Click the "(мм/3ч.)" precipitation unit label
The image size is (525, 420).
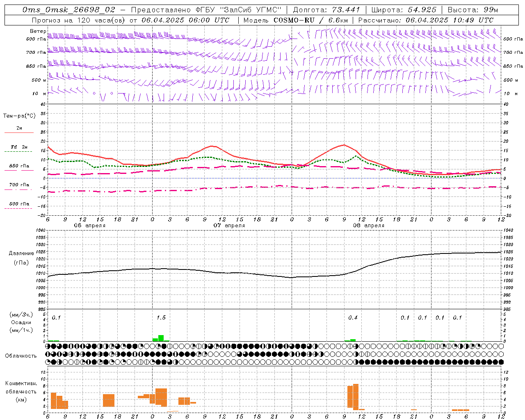21,315
